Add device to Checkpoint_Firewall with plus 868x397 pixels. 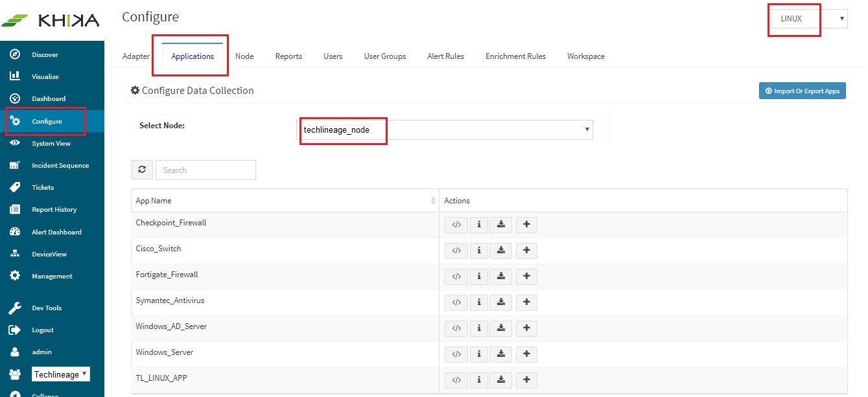[x=526, y=225]
